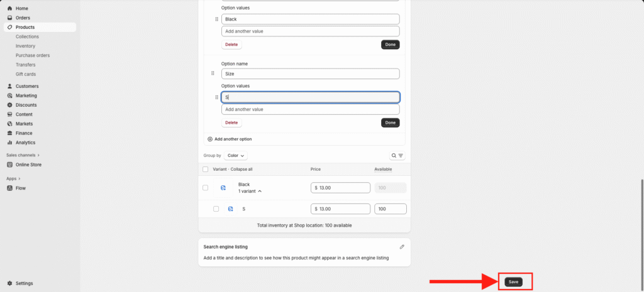Click Done for the Size option

390,122
